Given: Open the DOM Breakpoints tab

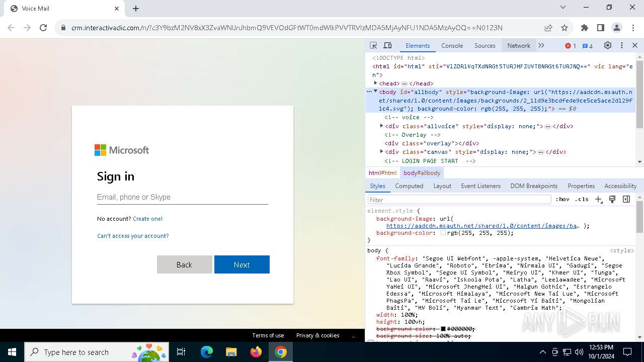Looking at the screenshot, I should pyautogui.click(x=534, y=186).
